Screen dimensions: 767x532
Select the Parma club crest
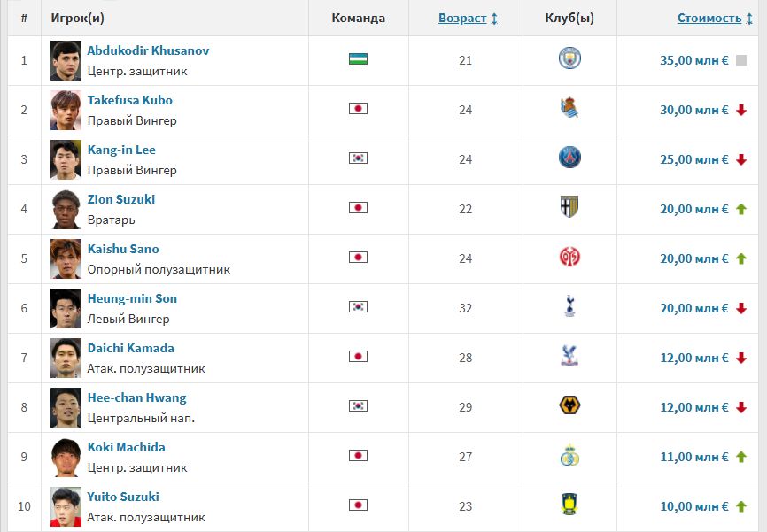click(569, 207)
